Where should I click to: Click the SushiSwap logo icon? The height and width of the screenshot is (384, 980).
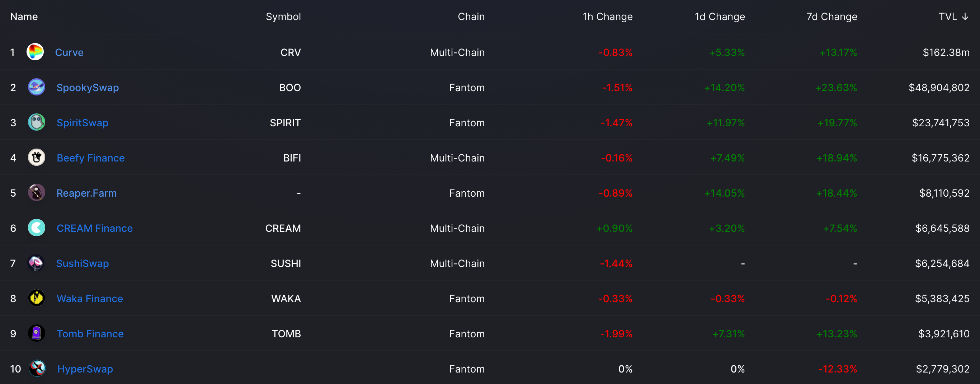tap(36, 263)
